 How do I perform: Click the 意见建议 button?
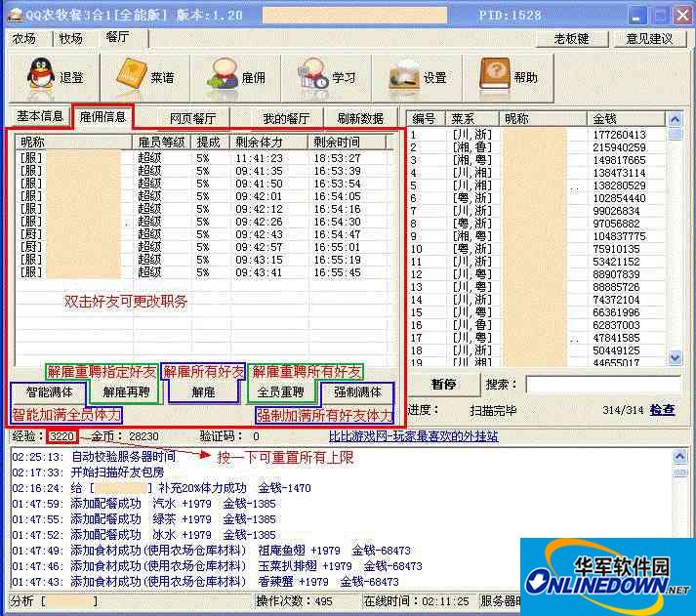pos(649,39)
